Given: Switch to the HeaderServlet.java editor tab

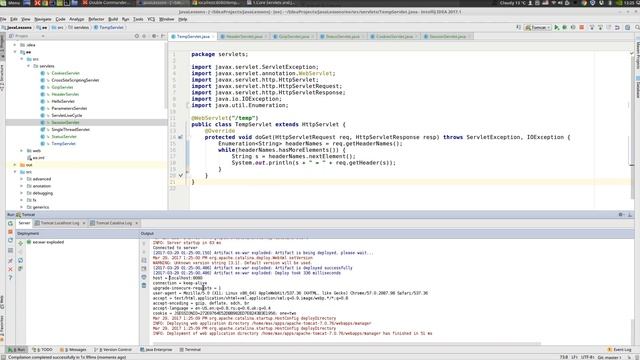Looking at the screenshot, I should pos(244,36).
